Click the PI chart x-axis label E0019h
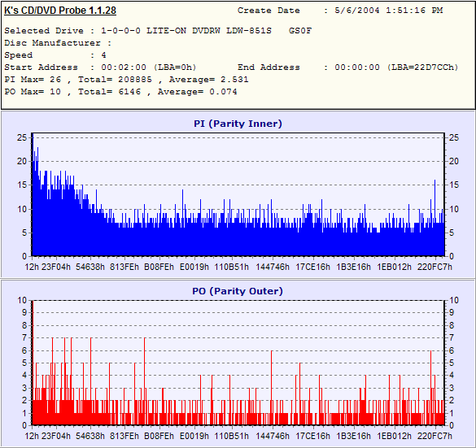Screen dimensions: 476x448 point(194,267)
